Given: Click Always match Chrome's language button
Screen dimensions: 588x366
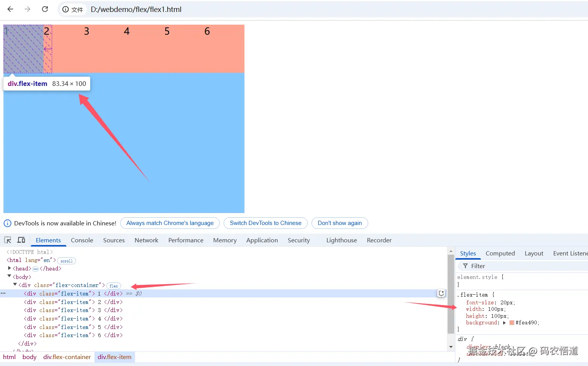Looking at the screenshot, I should [170, 223].
